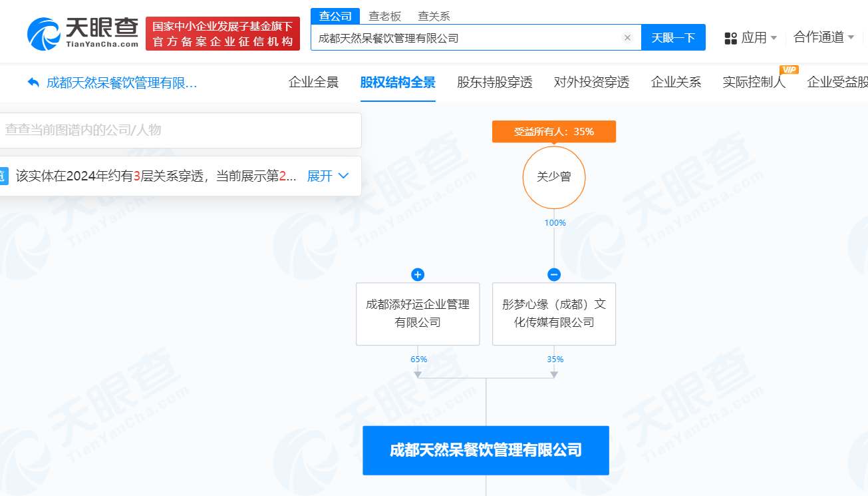Viewport: 868px width, 496px height.
Task: Click the 受益所有人：35% orange label
Action: coord(554,132)
